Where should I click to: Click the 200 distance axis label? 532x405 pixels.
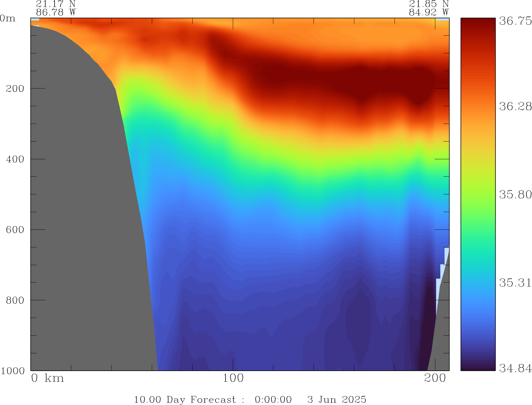coord(435,378)
